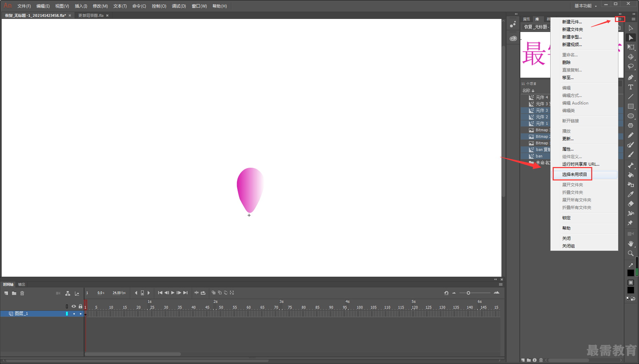Select the Paint Bucket tool
The height and width of the screenshot is (364, 639).
tap(631, 175)
